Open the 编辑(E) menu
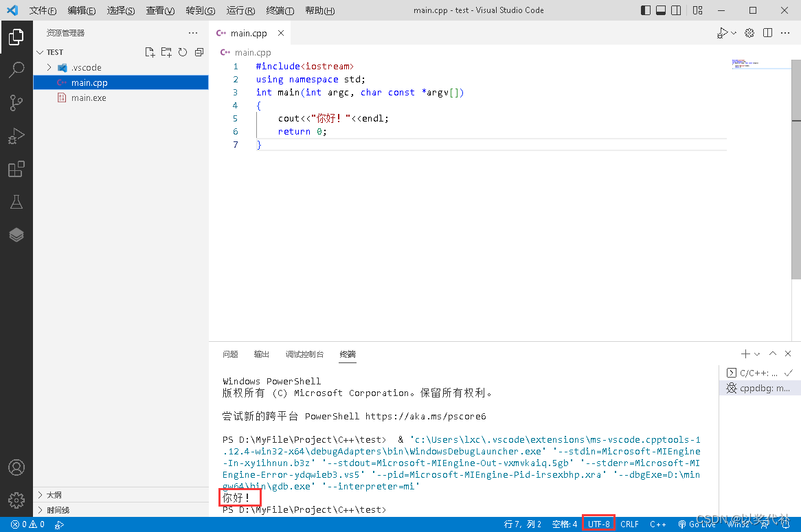The height and width of the screenshot is (532, 801). point(82,10)
